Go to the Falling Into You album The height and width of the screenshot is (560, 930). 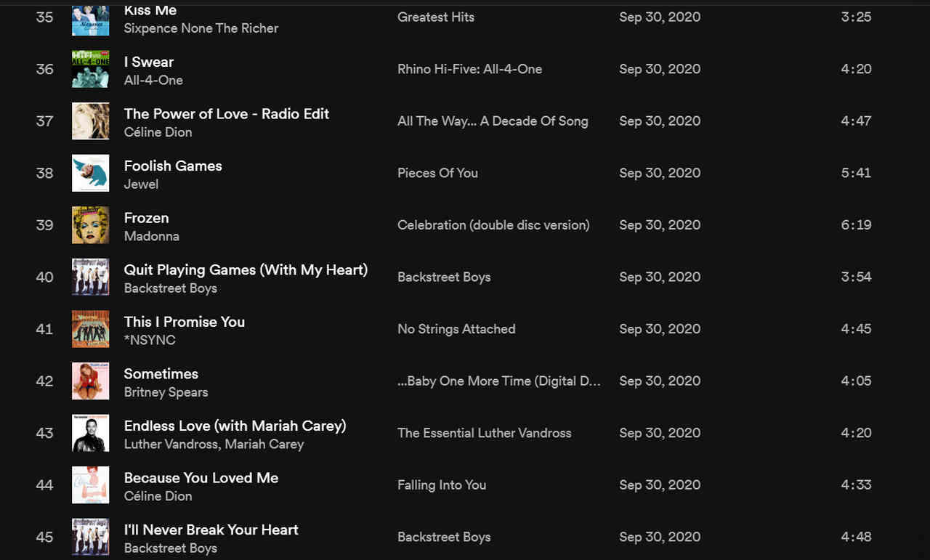[x=442, y=484]
